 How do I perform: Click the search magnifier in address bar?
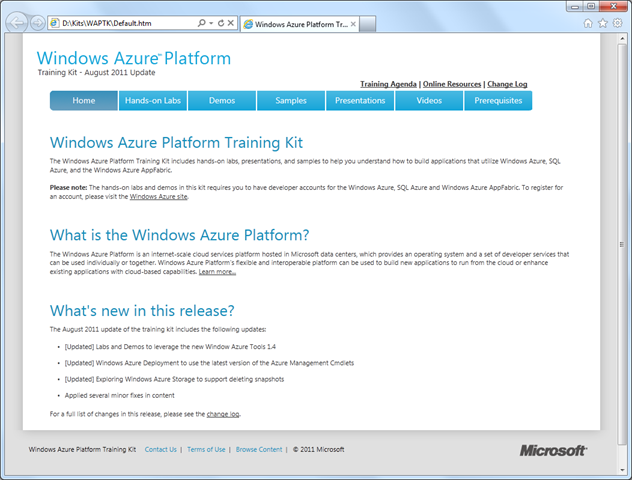coord(202,23)
